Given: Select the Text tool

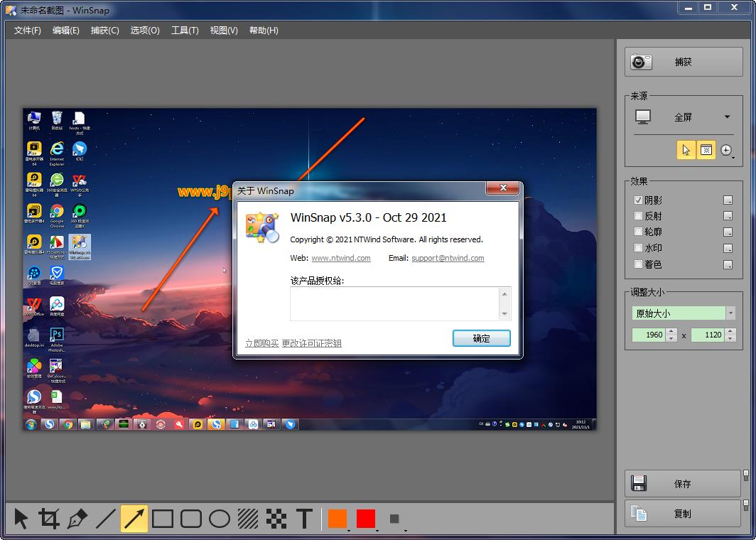Looking at the screenshot, I should (304, 519).
